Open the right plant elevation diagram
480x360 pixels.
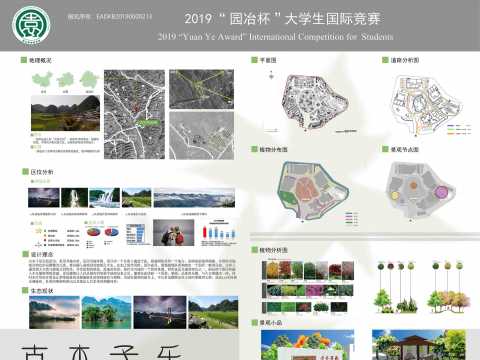(449, 287)
